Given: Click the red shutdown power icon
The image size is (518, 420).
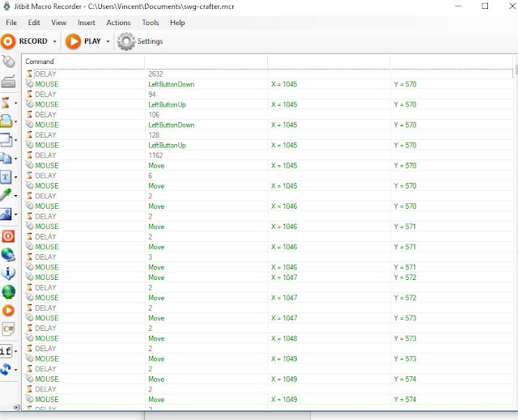Looking at the screenshot, I should (8, 236).
